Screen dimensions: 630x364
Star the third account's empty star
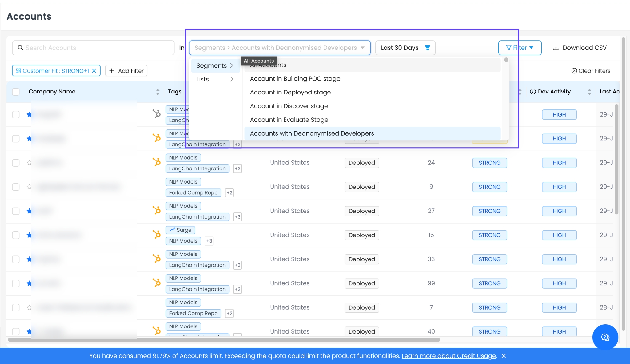tap(29, 163)
